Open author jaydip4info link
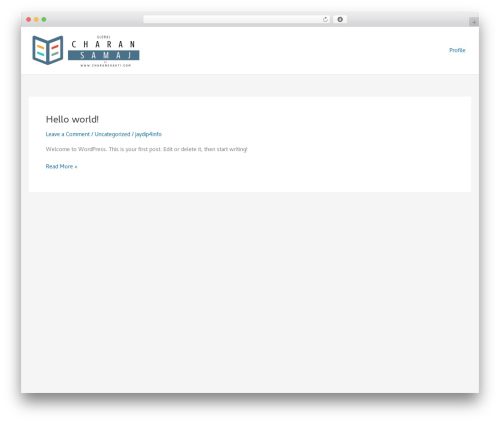The image size is (500, 423). point(148,134)
